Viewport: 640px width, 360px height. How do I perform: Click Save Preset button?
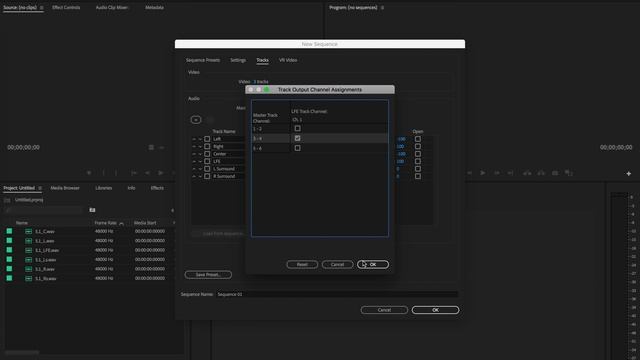208,275
